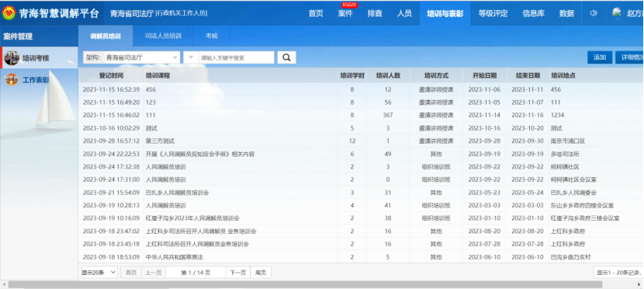Viewport: 644px width, 289px height.
Task: Click location cell 东山乡乡政府四楼会议室
Action: coord(582,205)
